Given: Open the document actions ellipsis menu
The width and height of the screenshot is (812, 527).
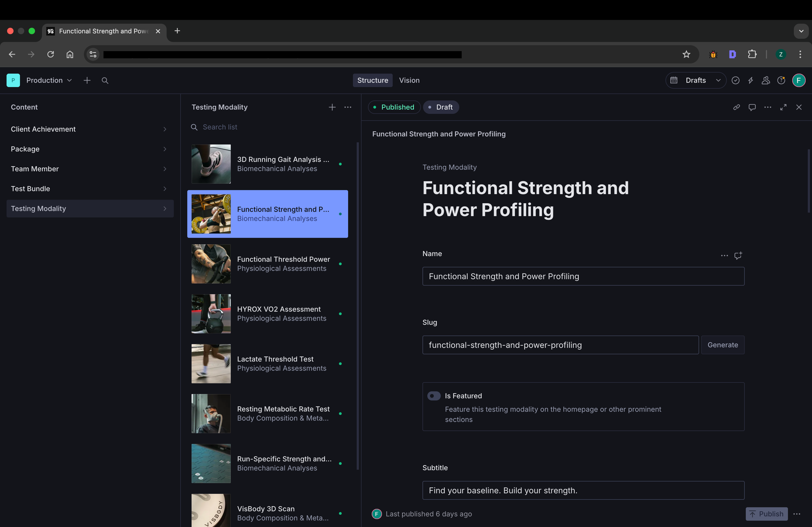Looking at the screenshot, I should (x=768, y=107).
